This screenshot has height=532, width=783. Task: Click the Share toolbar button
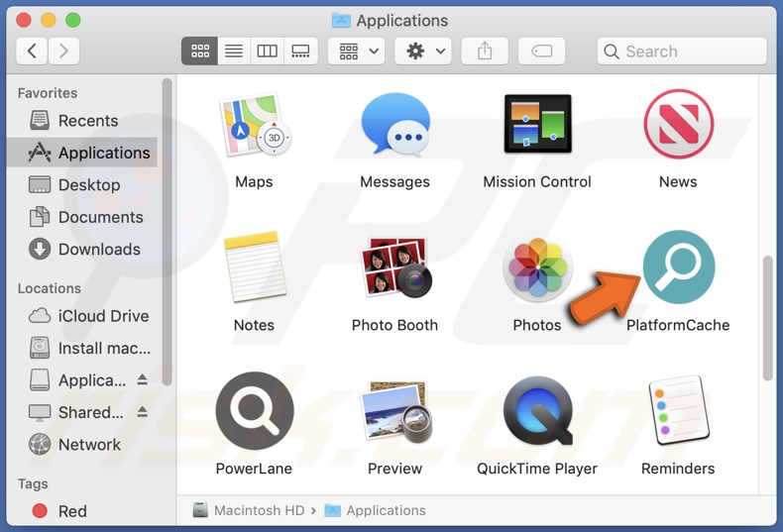[x=485, y=51]
